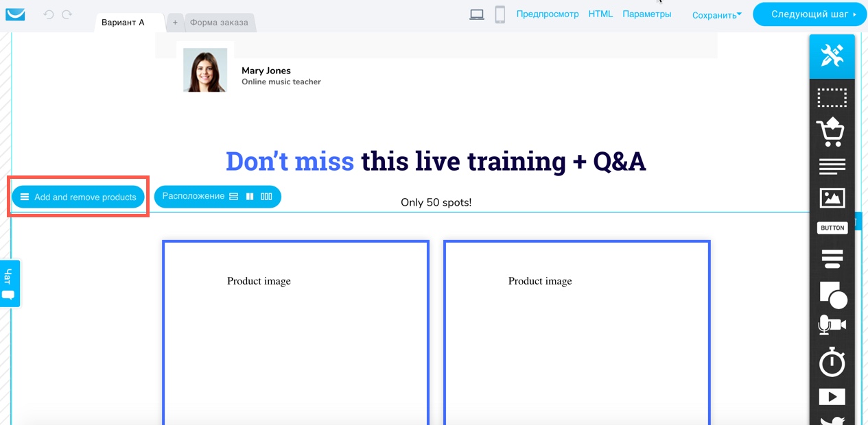Viewport: 868px width, 425px height.
Task: Click the undo arrow icon
Action: pos(48,14)
